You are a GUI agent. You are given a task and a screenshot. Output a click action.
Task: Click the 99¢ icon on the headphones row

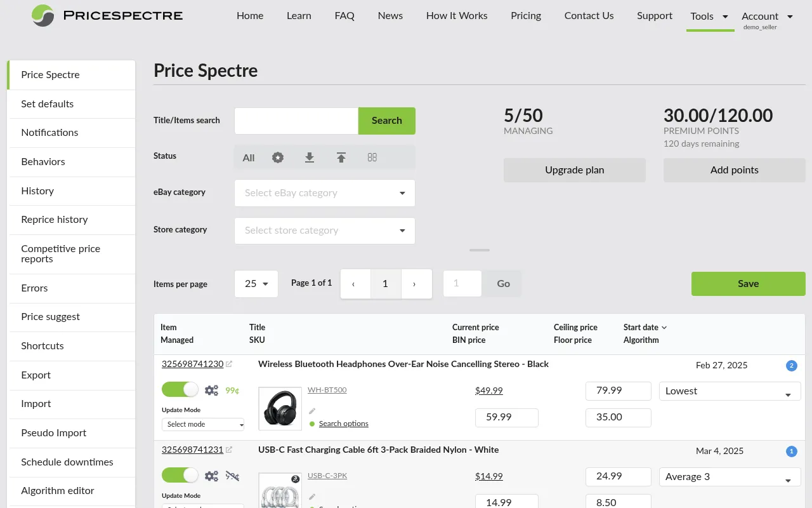tap(232, 391)
